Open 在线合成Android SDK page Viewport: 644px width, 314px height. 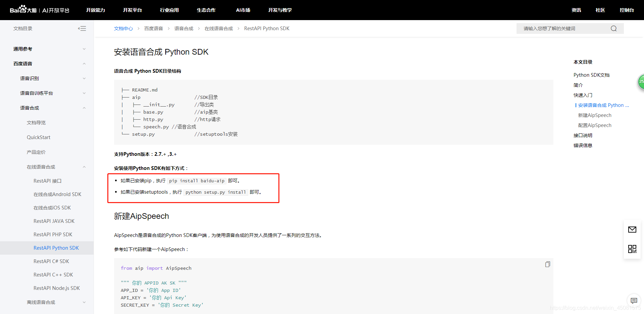point(57,194)
